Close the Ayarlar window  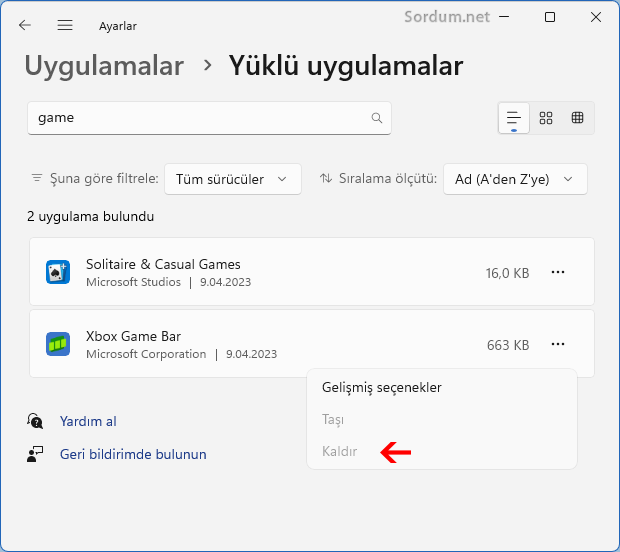596,17
